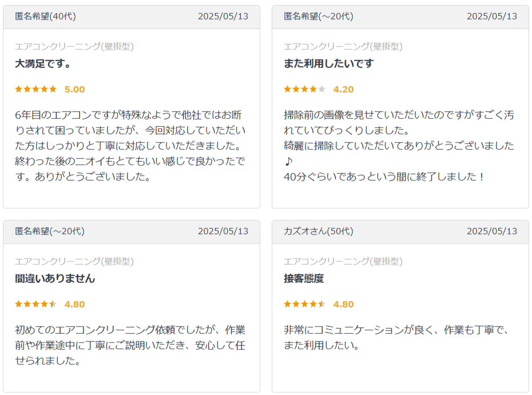Open the review titled 大満足です。

click(x=43, y=64)
